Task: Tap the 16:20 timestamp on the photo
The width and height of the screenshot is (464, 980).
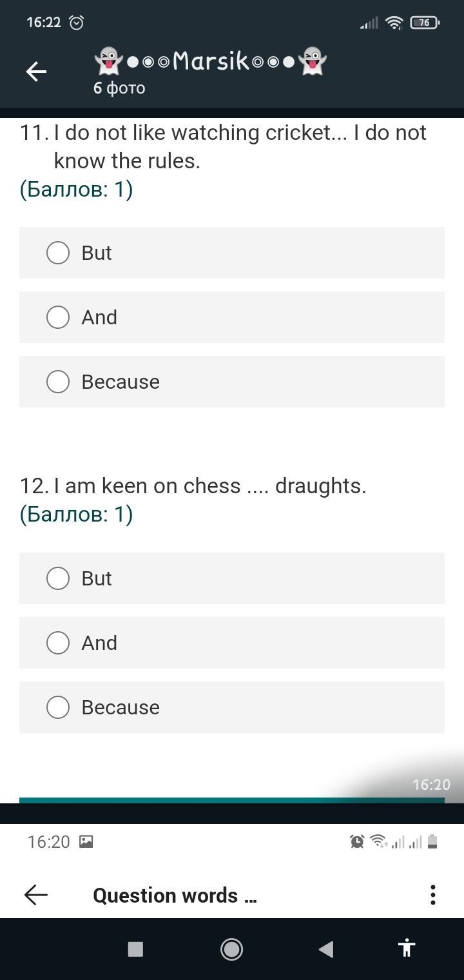Action: click(x=431, y=785)
